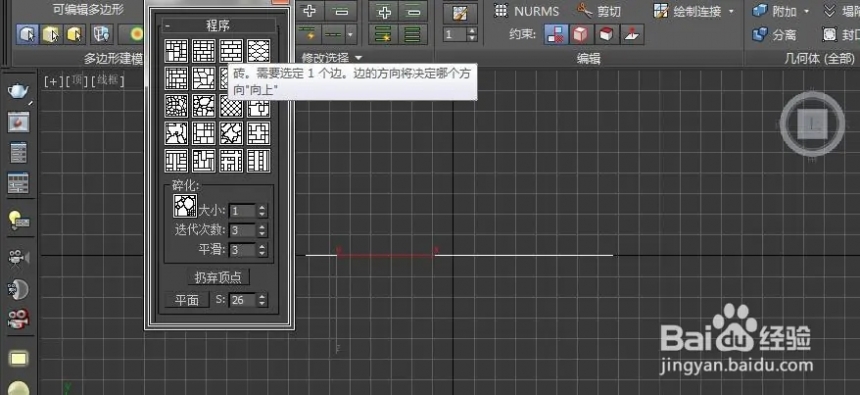The image size is (860, 395).
Task: Set constraint to none (first 约束 icon)
Action: coord(556,35)
